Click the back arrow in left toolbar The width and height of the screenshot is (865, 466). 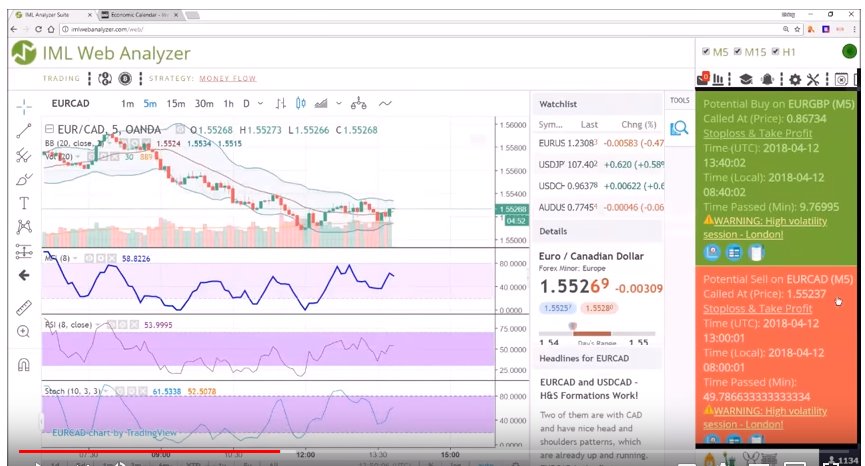coord(24,275)
